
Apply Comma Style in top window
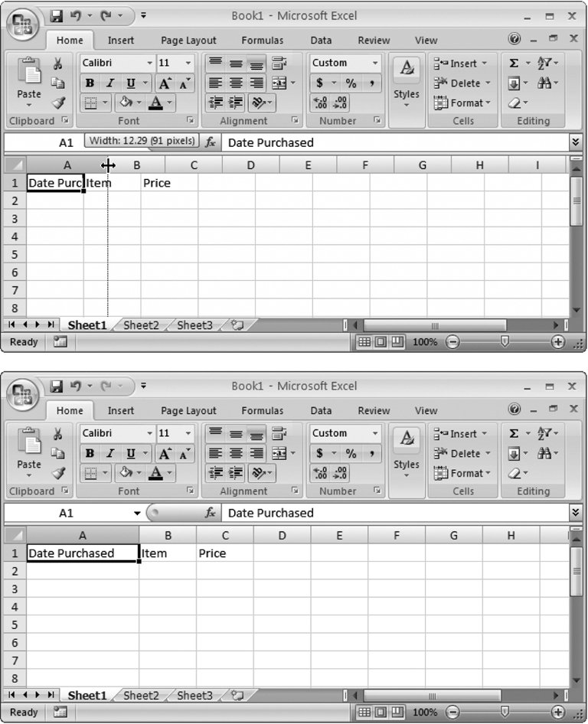click(372, 83)
